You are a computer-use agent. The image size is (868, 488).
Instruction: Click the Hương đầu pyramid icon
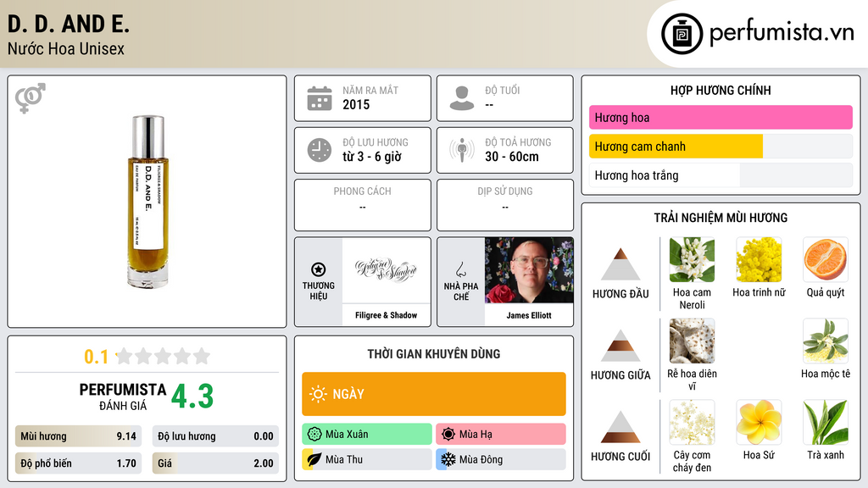tap(620, 264)
